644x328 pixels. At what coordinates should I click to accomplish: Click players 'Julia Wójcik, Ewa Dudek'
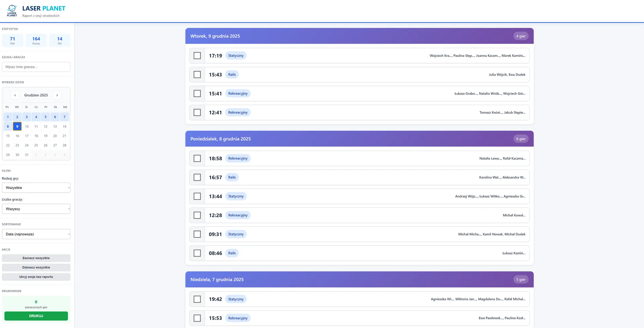(507, 74)
